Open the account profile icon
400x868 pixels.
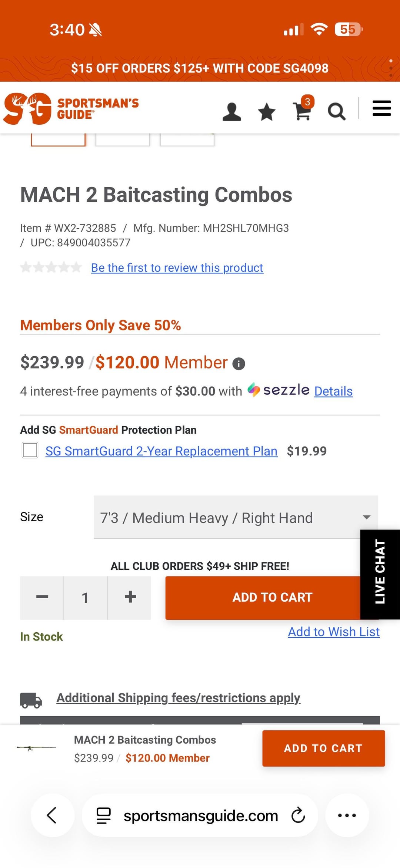[x=231, y=111]
